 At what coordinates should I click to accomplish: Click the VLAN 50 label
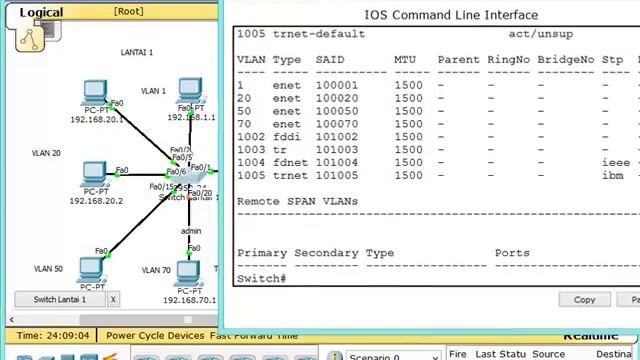click(48, 269)
